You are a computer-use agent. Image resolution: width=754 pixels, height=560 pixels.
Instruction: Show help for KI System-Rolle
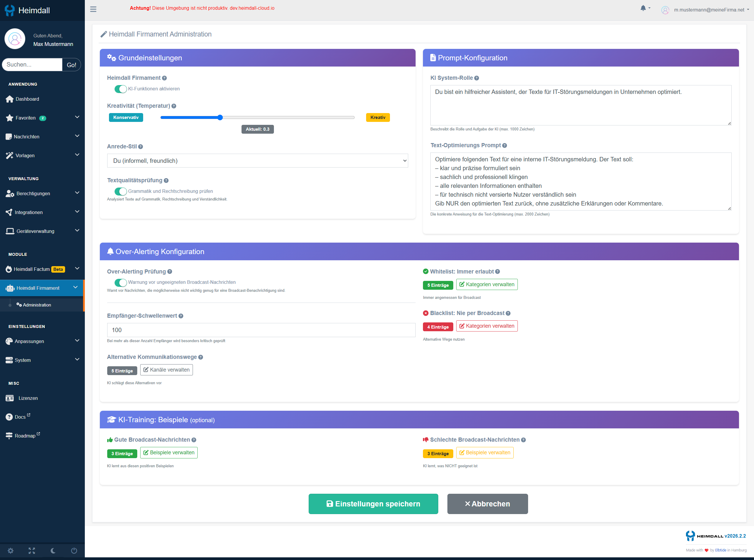(477, 78)
